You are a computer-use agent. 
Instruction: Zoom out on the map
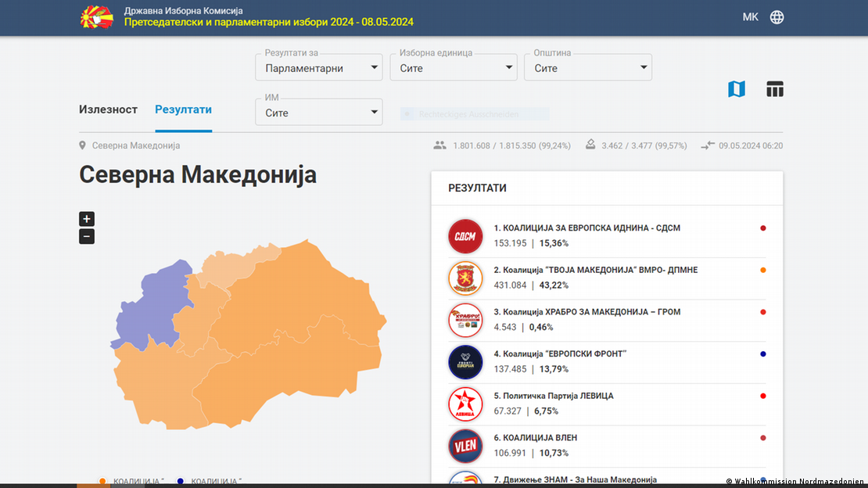[x=87, y=236]
